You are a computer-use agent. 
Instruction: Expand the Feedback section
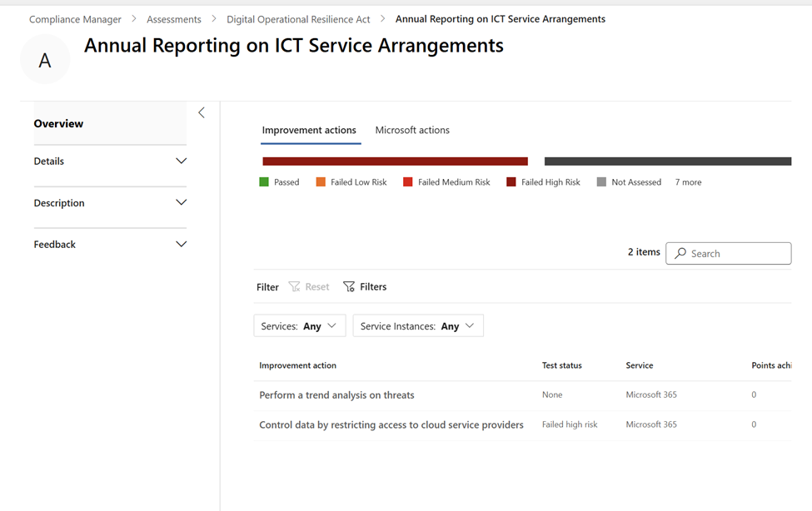point(181,244)
